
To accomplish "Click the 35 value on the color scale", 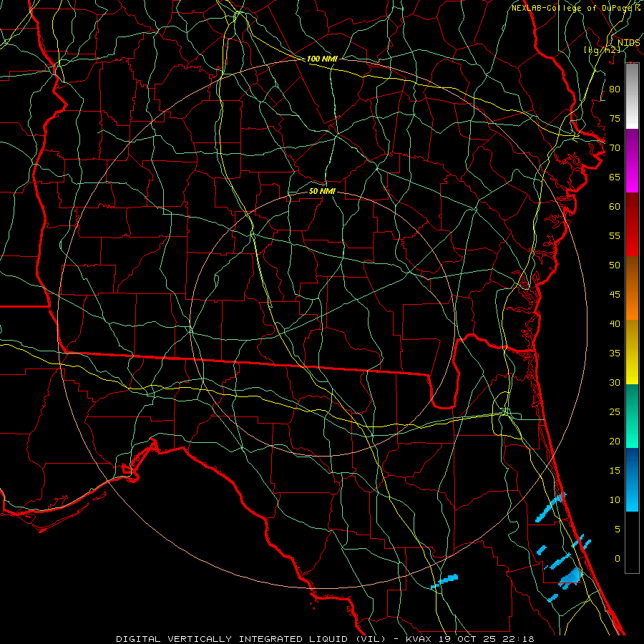I will (615, 353).
